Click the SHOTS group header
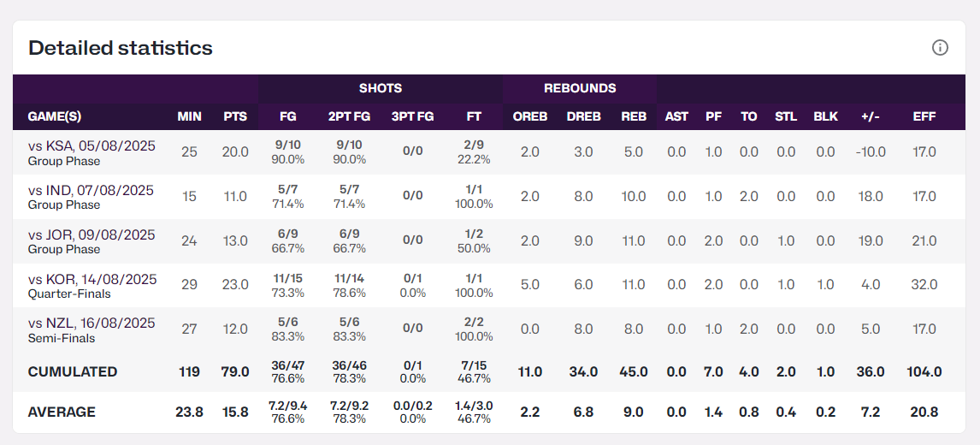 point(381,88)
